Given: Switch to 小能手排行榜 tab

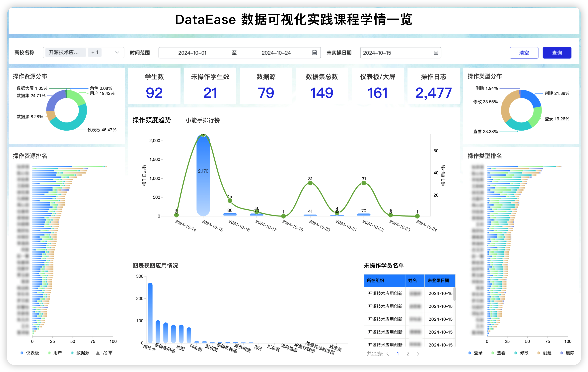Looking at the screenshot, I should [x=202, y=120].
